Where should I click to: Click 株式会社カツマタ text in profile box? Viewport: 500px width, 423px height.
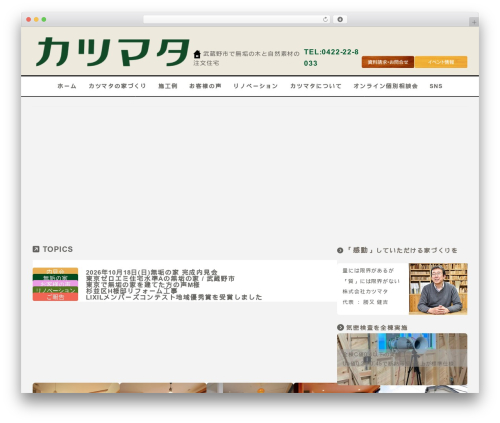365,291
